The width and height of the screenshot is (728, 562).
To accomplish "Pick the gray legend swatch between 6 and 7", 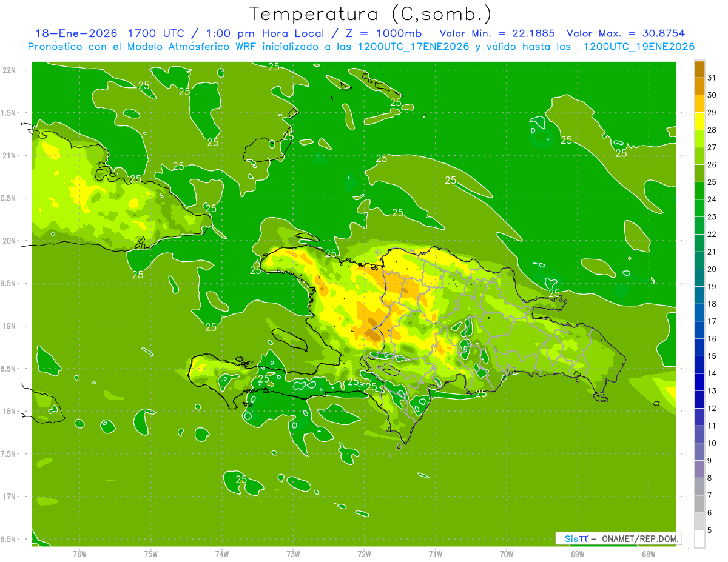I will 699,504.
